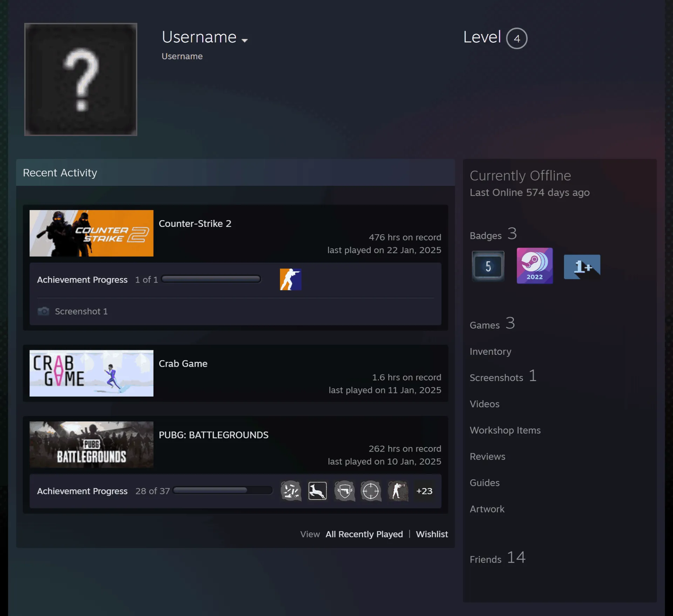Viewport: 673px width, 616px height.
Task: Click the camera icon beside Screenshot 1
Action: click(x=43, y=311)
